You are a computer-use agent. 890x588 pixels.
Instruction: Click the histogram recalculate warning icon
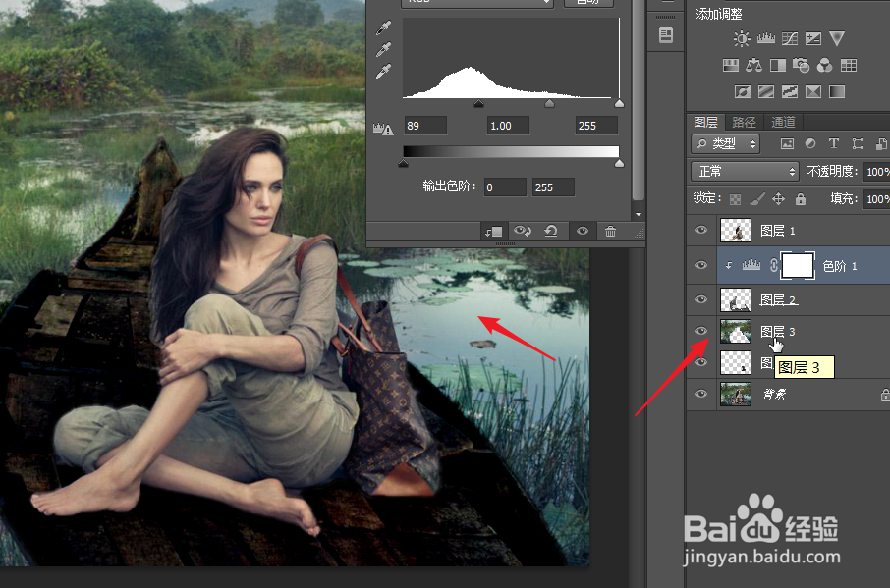pyautogui.click(x=383, y=130)
